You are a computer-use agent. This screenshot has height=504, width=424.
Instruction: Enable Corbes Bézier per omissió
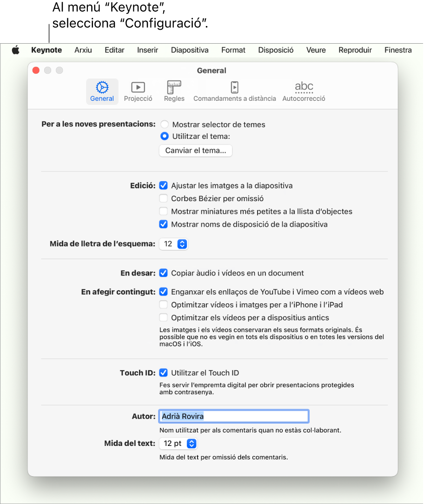coord(164,198)
